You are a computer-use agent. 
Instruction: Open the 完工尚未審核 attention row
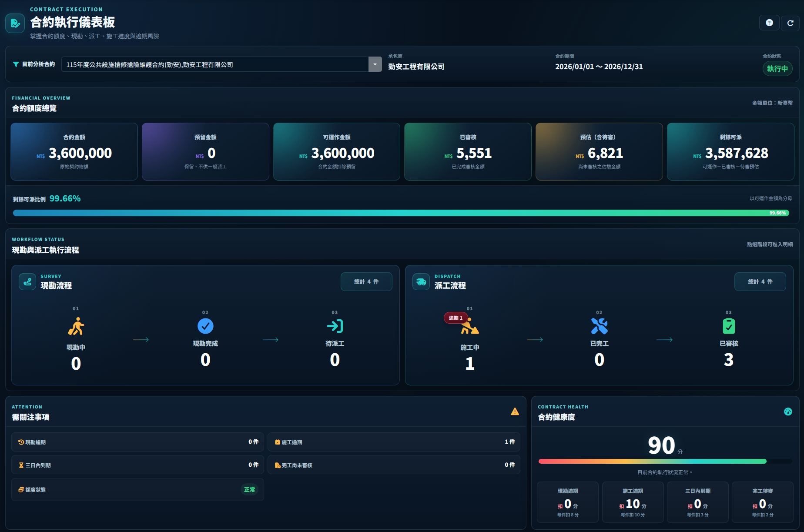point(394,465)
